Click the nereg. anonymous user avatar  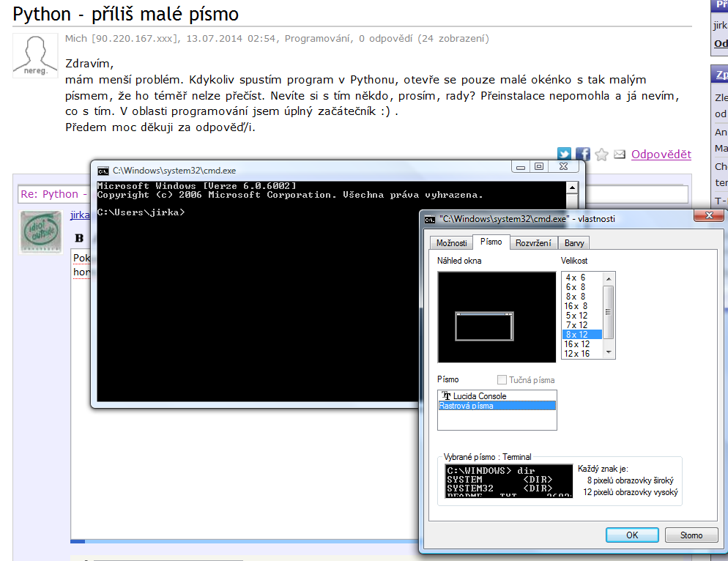click(35, 55)
